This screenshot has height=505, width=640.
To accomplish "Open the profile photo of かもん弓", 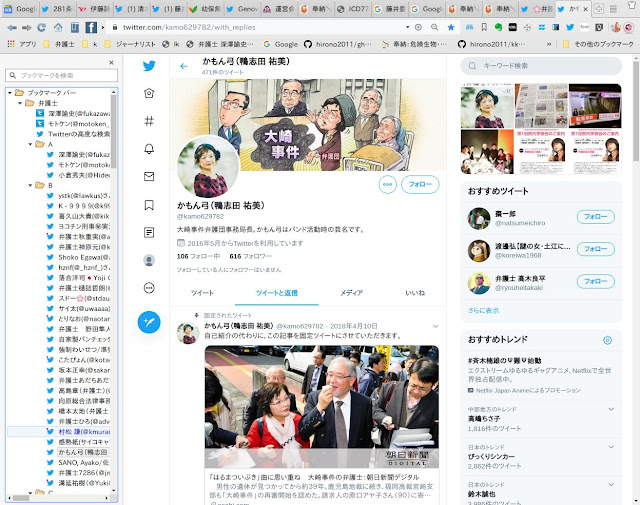I will tap(209, 167).
